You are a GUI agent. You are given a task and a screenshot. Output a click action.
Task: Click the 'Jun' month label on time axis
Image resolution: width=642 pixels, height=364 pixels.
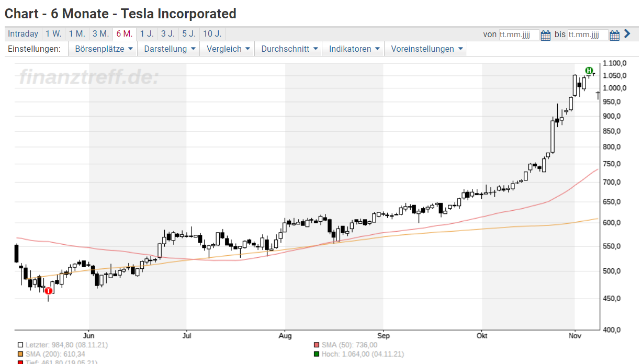tap(89, 335)
